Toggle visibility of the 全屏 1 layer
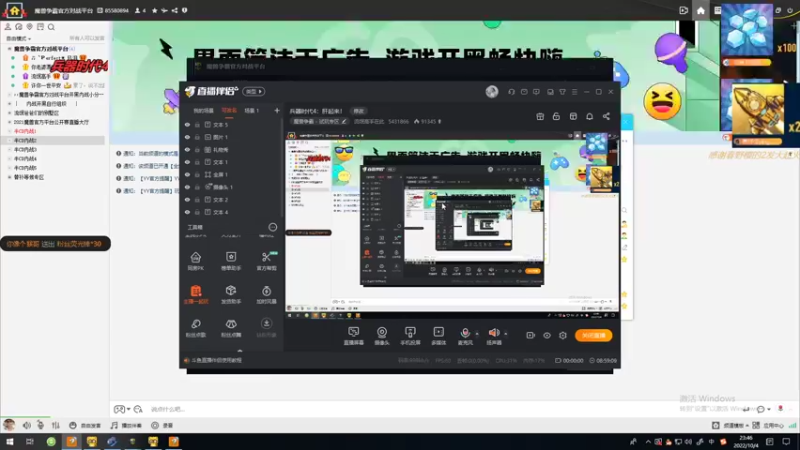 (x=187, y=174)
